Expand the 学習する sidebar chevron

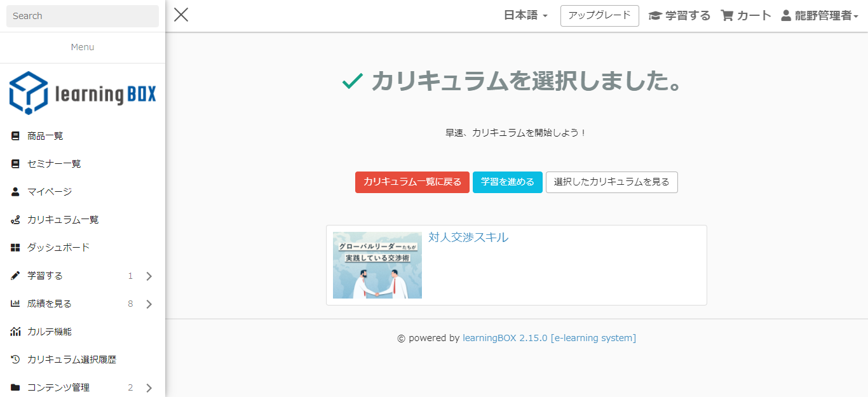click(x=149, y=276)
